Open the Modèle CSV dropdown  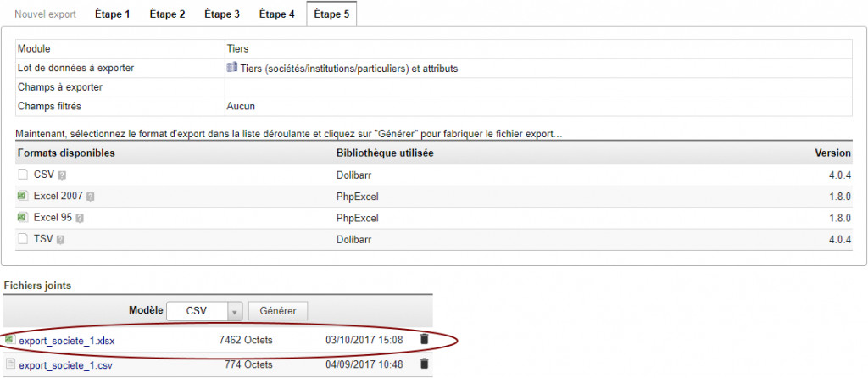point(205,311)
